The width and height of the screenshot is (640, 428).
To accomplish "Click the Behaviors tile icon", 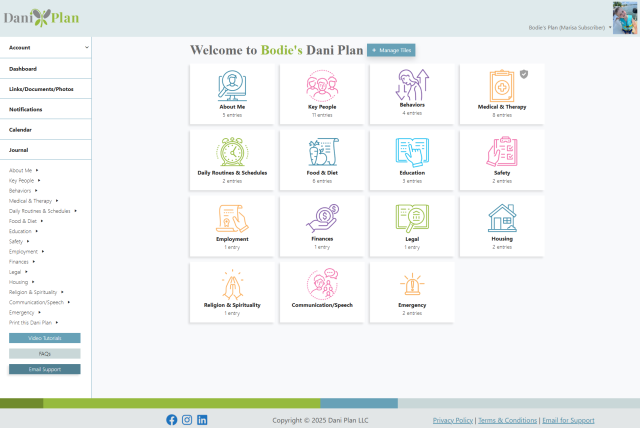I will 412,85.
